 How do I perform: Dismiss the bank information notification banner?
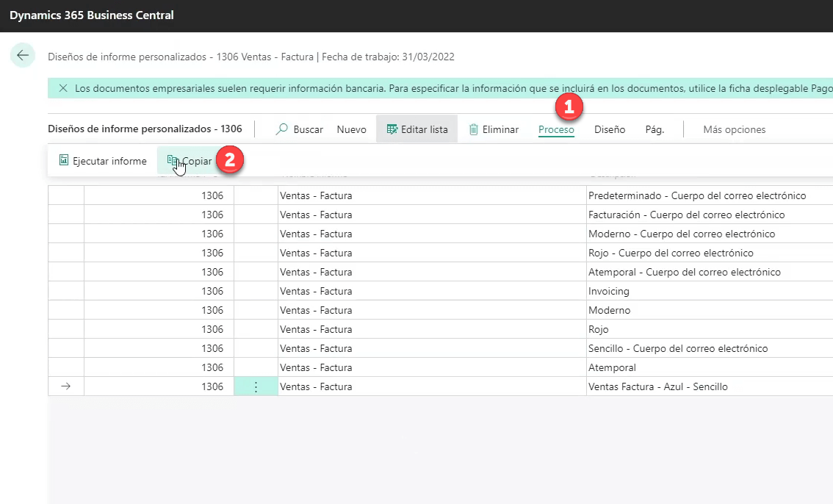[62, 88]
